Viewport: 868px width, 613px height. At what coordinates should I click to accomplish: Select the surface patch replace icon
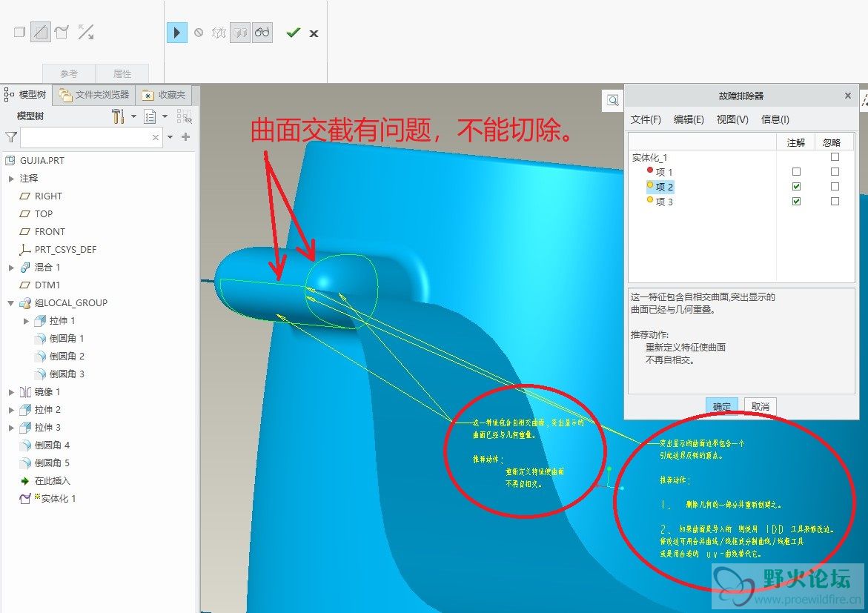[62, 32]
